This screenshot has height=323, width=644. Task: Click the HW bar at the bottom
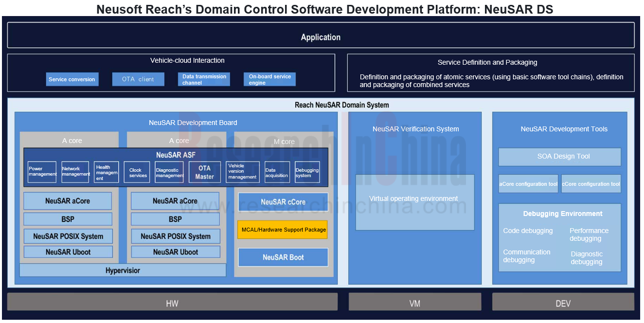coord(172,302)
